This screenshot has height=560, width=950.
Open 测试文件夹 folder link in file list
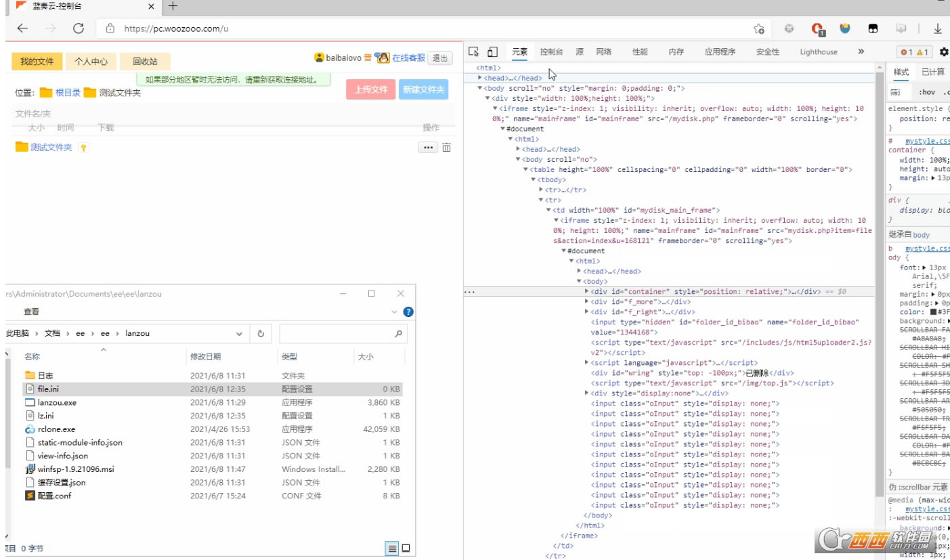[x=51, y=147]
